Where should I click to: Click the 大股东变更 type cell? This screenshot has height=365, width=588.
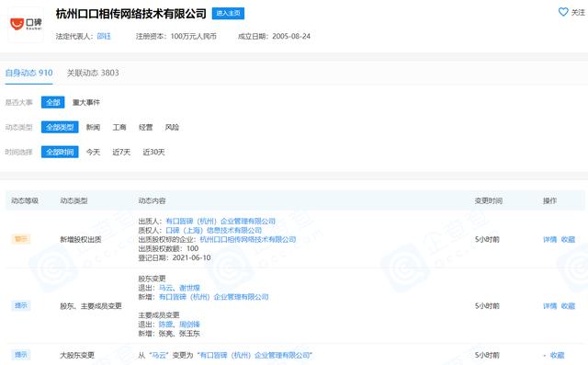(77, 355)
